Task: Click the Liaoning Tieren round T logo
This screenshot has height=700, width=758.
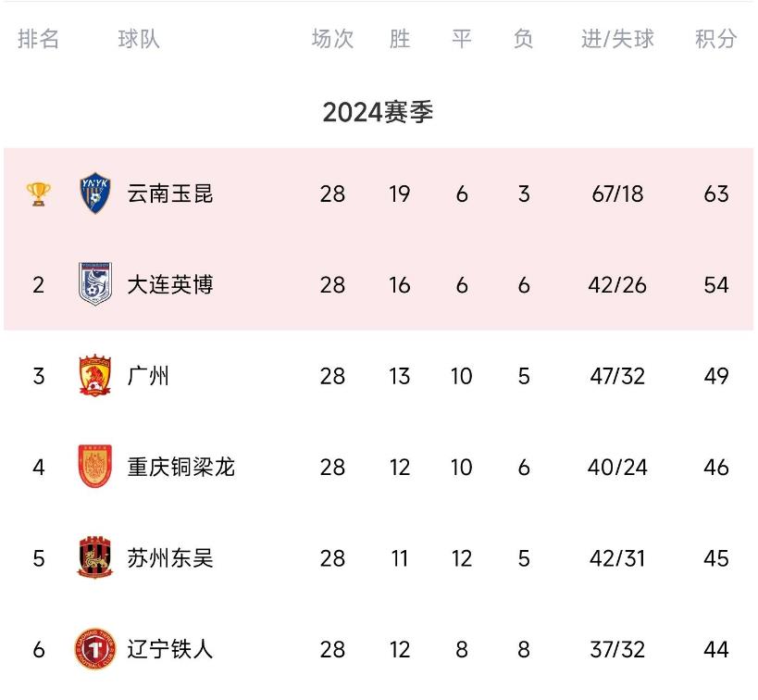Action: click(x=95, y=649)
